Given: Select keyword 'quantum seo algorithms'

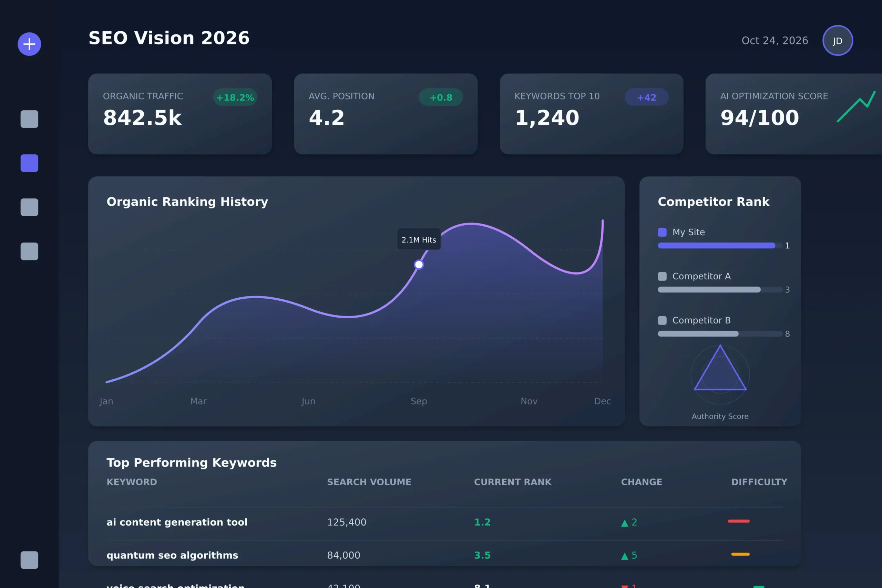Looking at the screenshot, I should coord(172,555).
